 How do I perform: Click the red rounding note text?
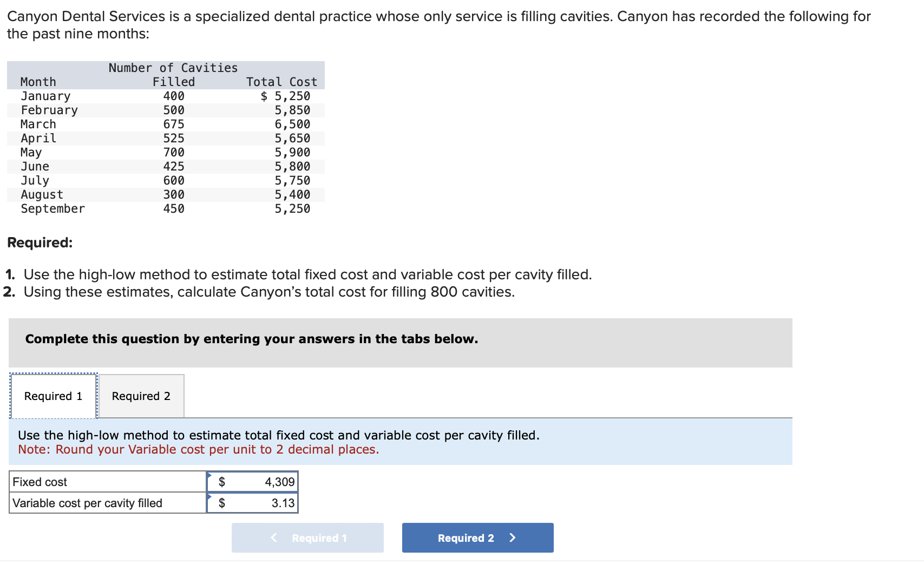[199, 449]
